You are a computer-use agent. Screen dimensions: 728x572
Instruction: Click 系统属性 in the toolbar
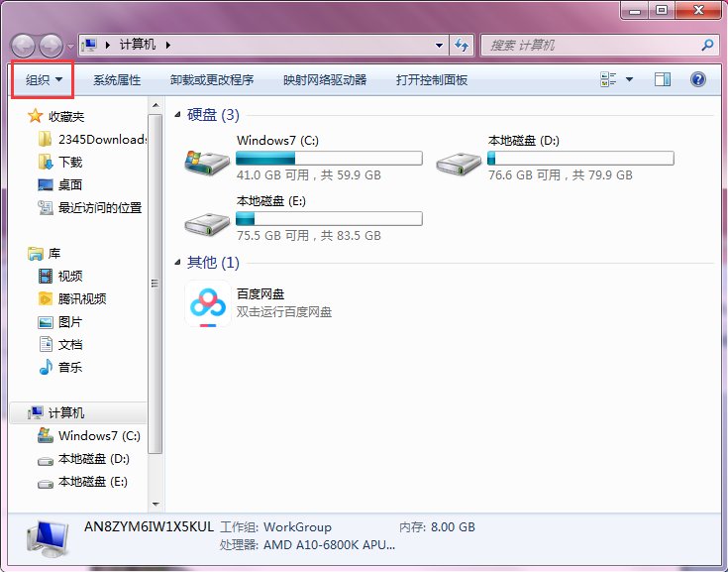click(x=117, y=80)
